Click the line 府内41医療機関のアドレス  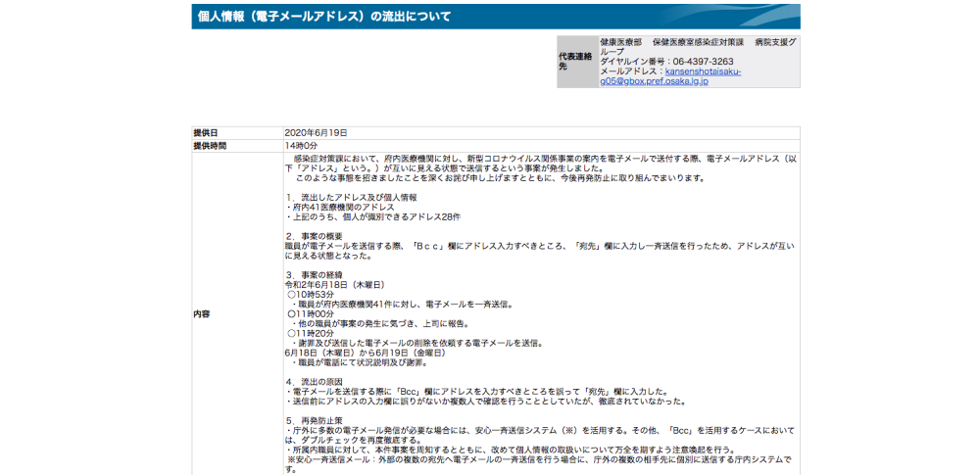339,207
